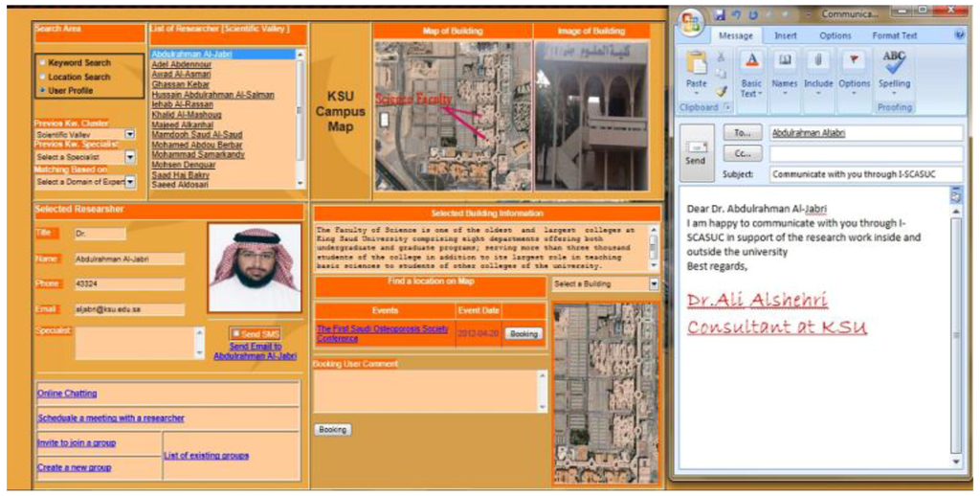Click the Image of Building photo

[591, 116]
